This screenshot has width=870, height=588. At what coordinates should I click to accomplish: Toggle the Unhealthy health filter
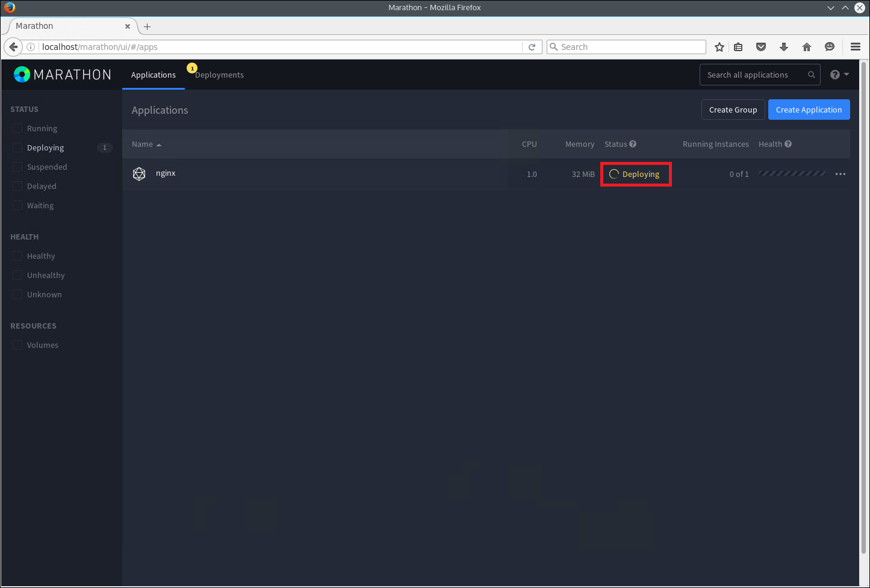tap(17, 275)
